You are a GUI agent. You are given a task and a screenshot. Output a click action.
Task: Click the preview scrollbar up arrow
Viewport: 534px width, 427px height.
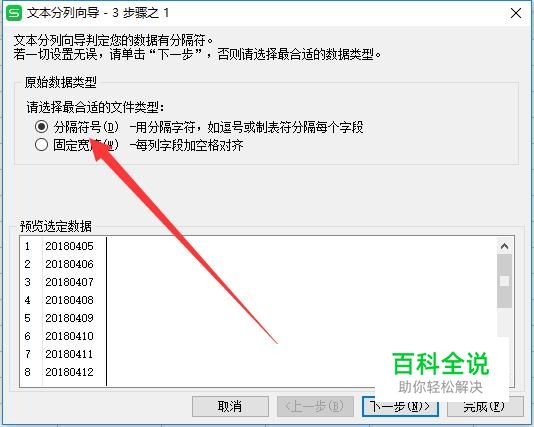pyautogui.click(x=504, y=246)
